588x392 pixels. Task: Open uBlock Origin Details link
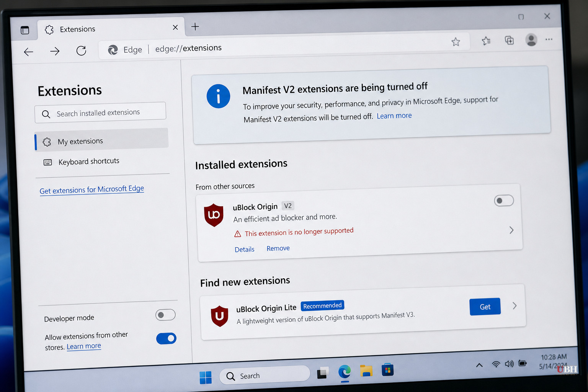point(245,249)
